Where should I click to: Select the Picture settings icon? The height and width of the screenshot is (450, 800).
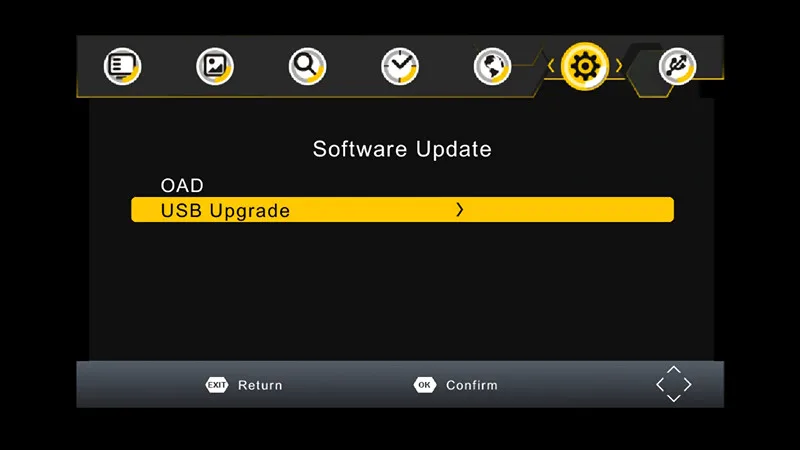(x=215, y=66)
